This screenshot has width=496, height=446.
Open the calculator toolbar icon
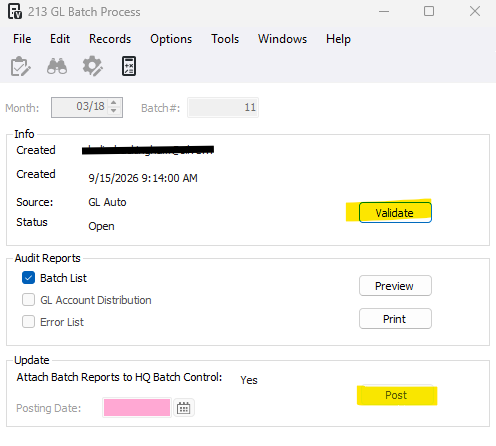tap(129, 66)
